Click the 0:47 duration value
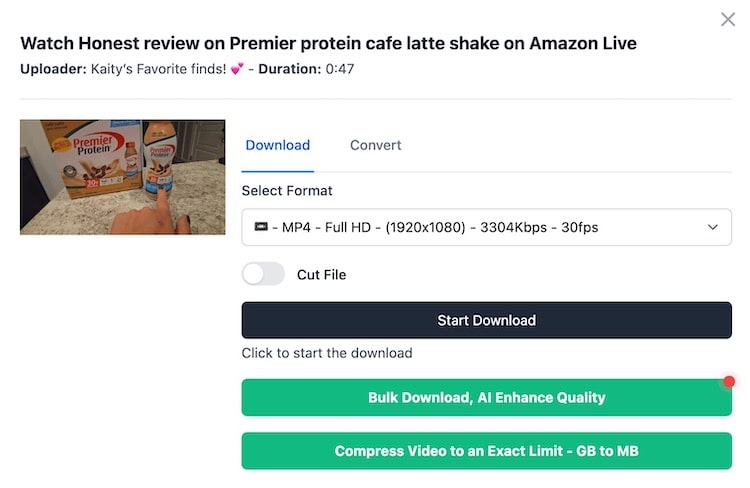750x488 pixels. (340, 69)
